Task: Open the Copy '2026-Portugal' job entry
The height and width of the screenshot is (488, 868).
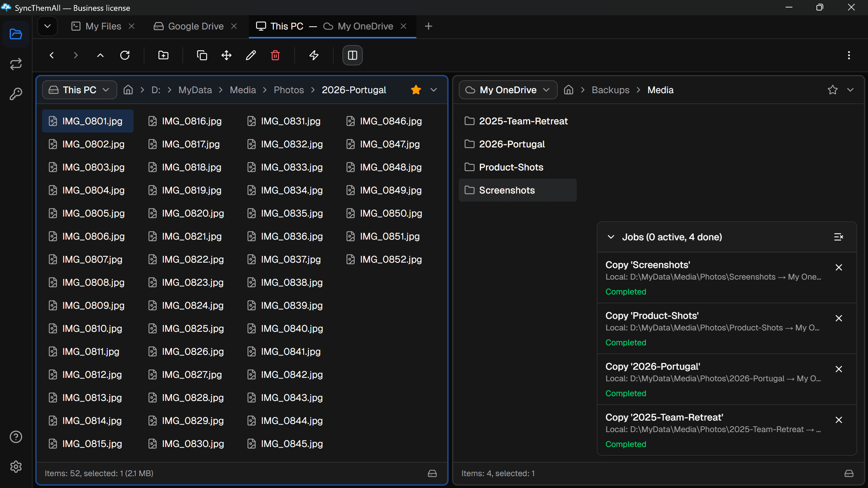Action: (727, 380)
